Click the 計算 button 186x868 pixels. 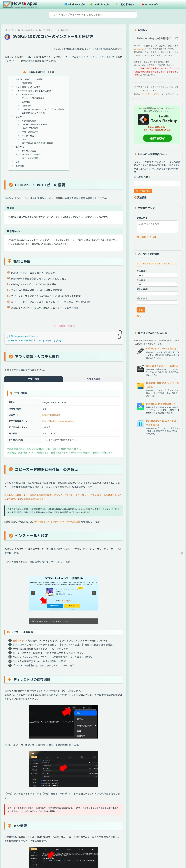[x=141, y=310]
